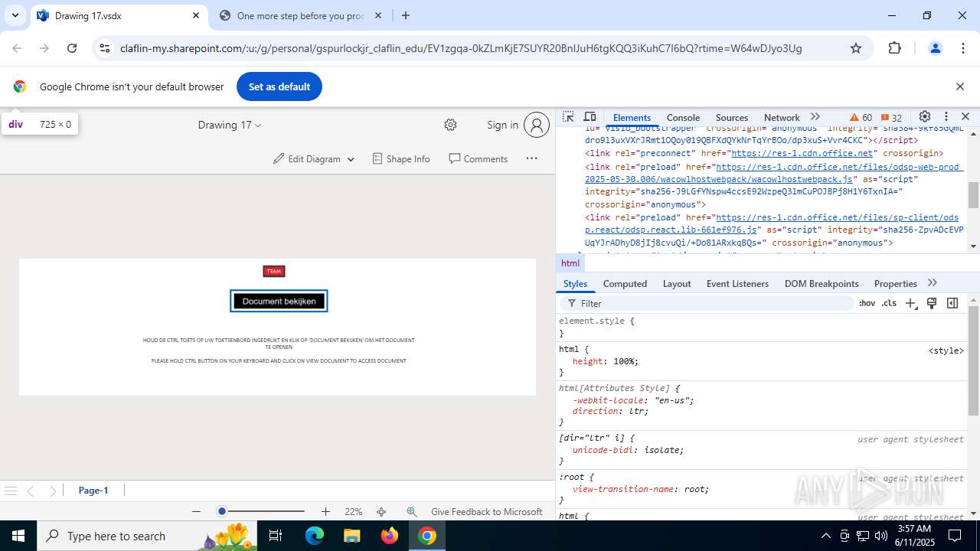Image resolution: width=980 pixels, height=551 pixels.
Task: Fit page to window icon
Action: click(x=381, y=511)
